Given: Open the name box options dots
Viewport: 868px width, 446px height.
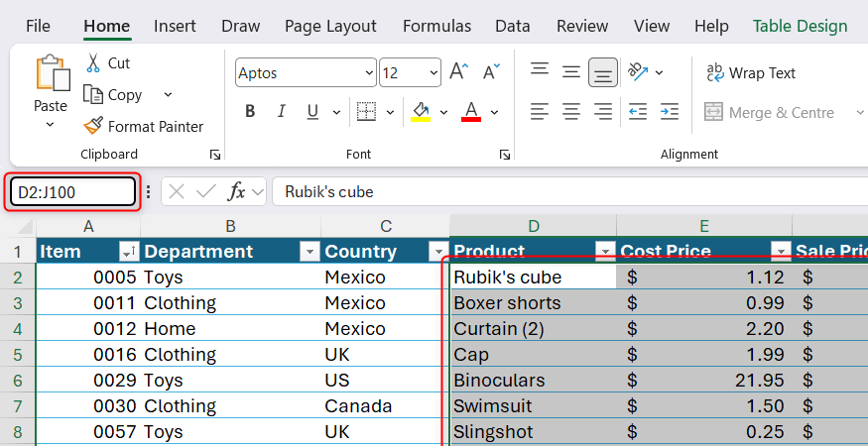Looking at the screenshot, I should pos(149,192).
